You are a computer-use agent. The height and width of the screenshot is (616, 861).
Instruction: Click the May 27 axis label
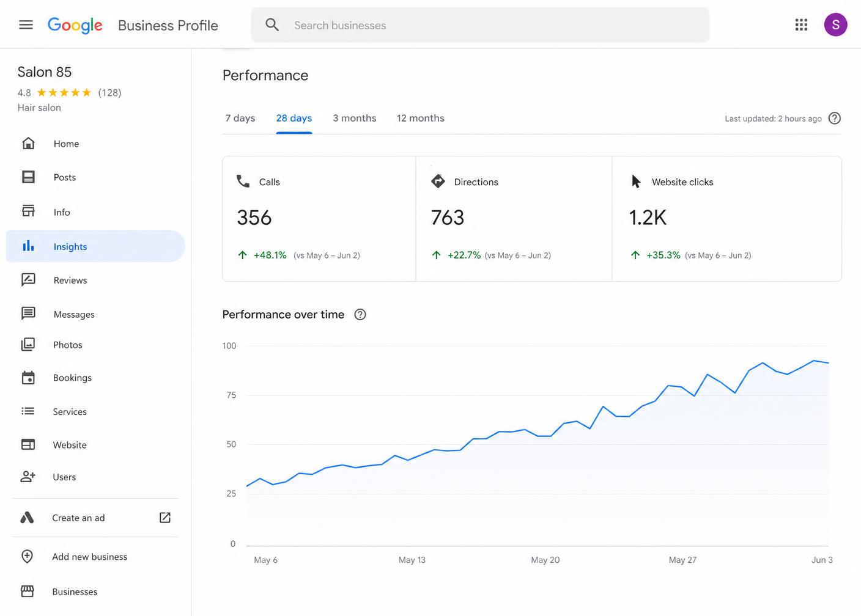click(x=682, y=560)
